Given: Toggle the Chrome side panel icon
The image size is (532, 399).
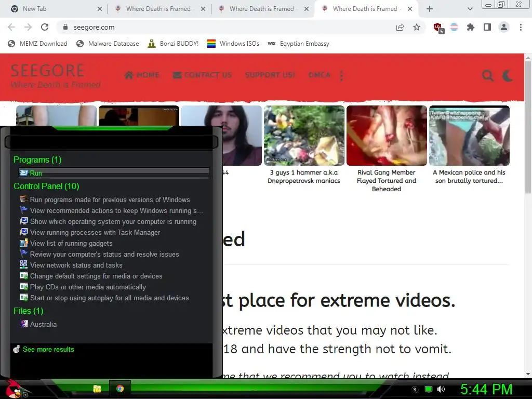Looking at the screenshot, I should click(487, 27).
